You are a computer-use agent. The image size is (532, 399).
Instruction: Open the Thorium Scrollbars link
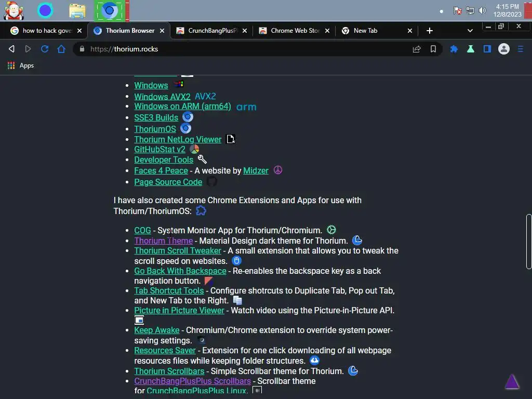169,371
